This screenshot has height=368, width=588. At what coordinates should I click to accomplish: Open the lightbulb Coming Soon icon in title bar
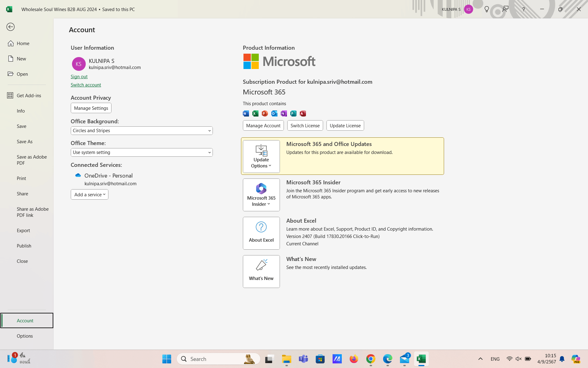point(487,9)
